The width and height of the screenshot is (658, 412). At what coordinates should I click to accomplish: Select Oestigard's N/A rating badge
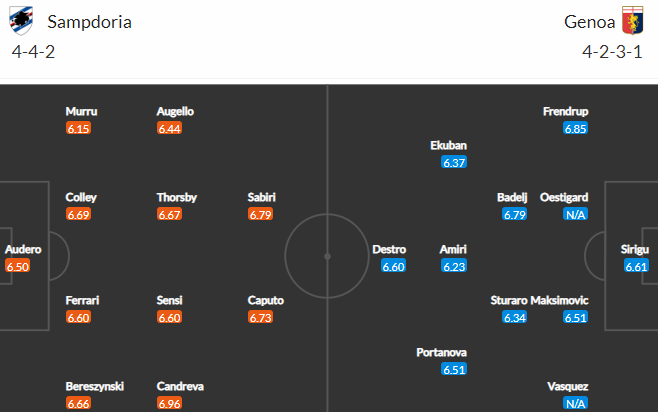[x=575, y=214]
